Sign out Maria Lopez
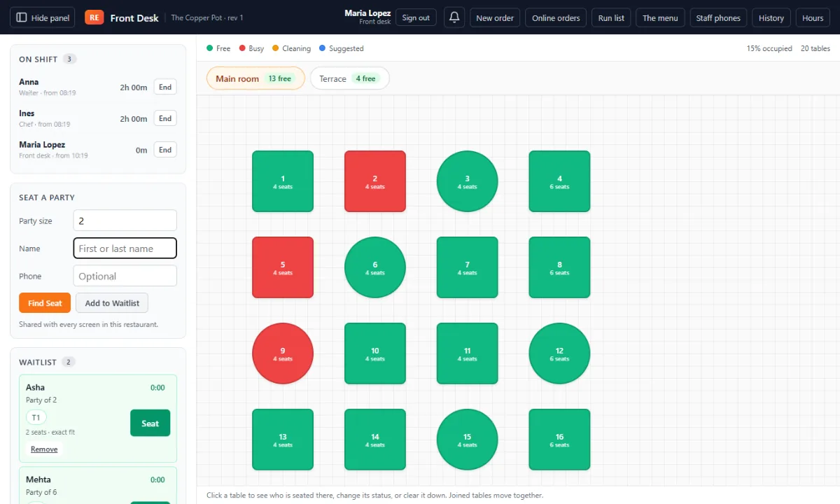Viewport: 840px width, 504px height. click(x=416, y=17)
